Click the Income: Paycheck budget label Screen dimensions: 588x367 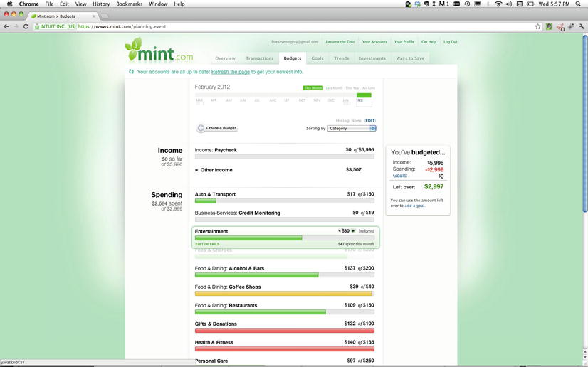pyautogui.click(x=216, y=150)
